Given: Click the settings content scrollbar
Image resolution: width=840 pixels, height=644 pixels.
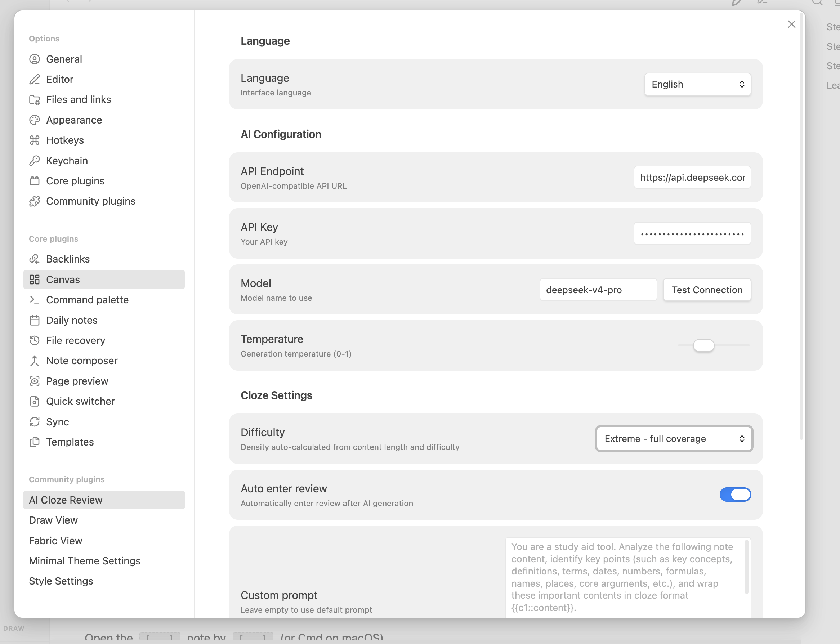Looking at the screenshot, I should tap(801, 226).
